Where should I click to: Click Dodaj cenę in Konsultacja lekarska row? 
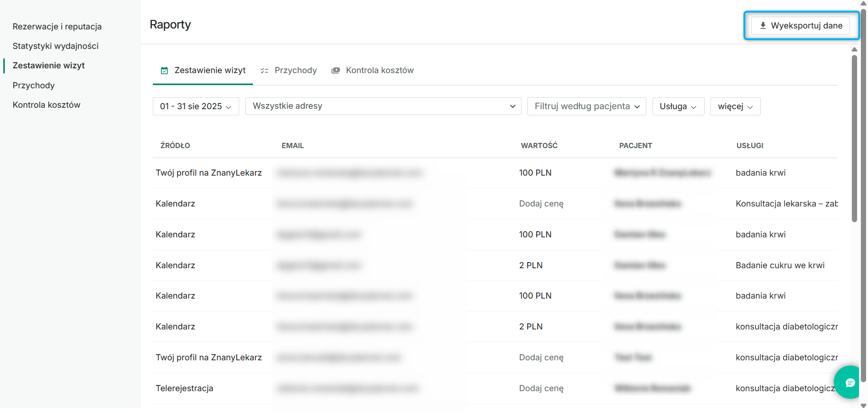pos(541,204)
